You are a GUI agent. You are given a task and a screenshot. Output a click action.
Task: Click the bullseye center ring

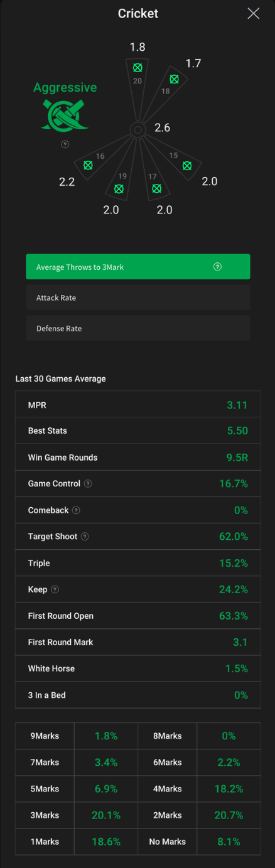[x=137, y=130]
